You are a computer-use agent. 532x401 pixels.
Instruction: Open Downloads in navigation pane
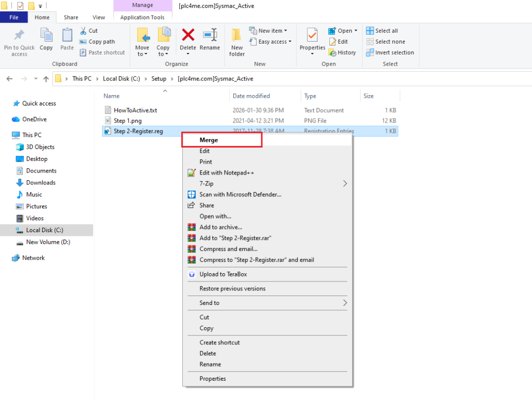[x=41, y=183]
